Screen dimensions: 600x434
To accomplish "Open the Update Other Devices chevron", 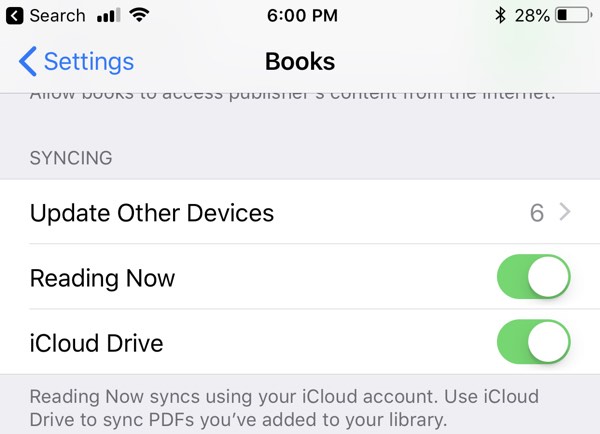I will tap(565, 212).
